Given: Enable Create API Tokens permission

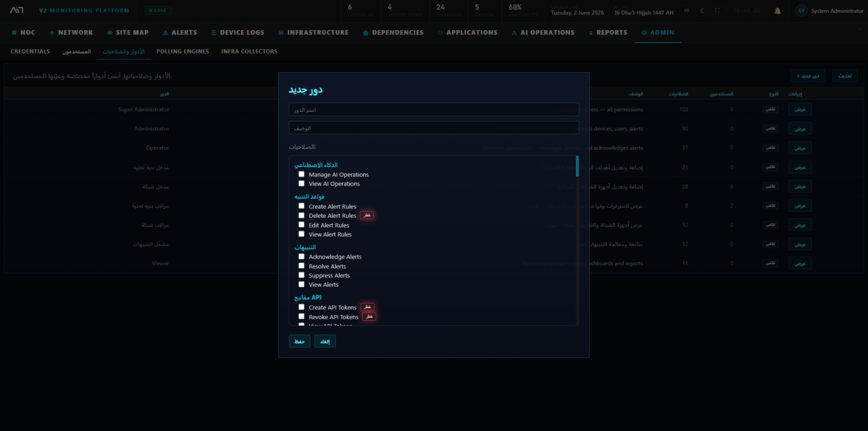Looking at the screenshot, I should pos(302,307).
